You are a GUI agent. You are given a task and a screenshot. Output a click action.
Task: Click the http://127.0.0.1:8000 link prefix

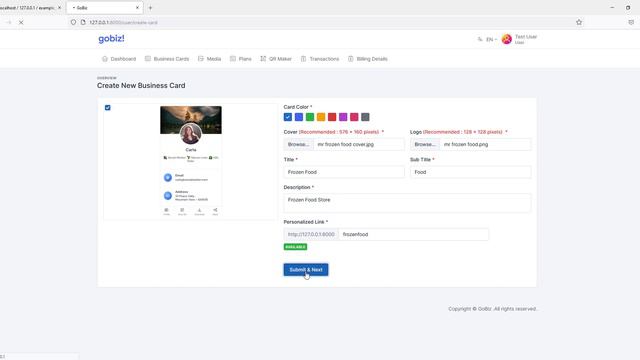311,234
